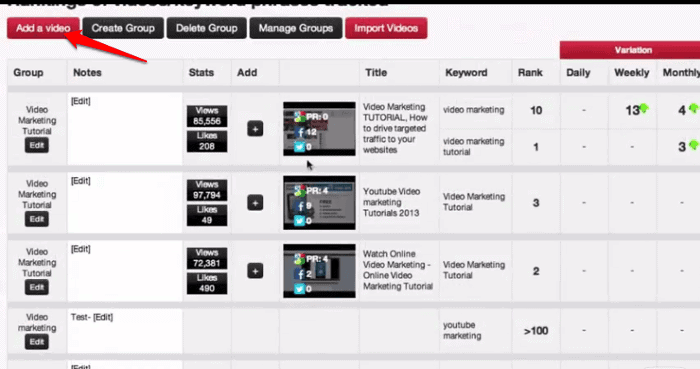Click Views 97,794 stat box

click(207, 190)
